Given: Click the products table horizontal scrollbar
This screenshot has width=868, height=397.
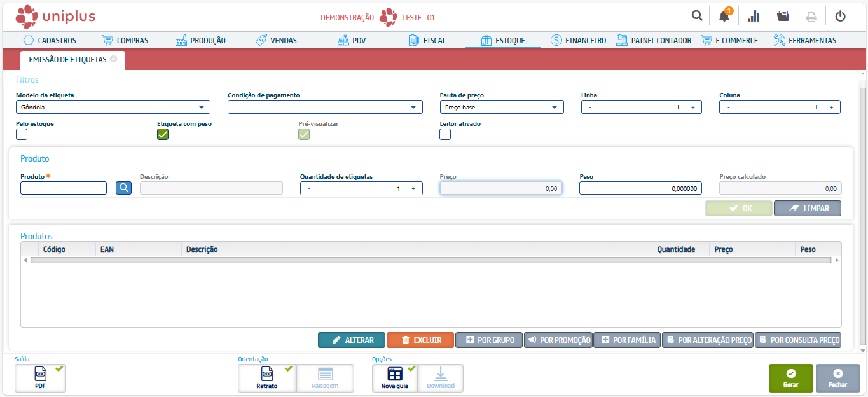Looking at the screenshot, I should point(430,260).
